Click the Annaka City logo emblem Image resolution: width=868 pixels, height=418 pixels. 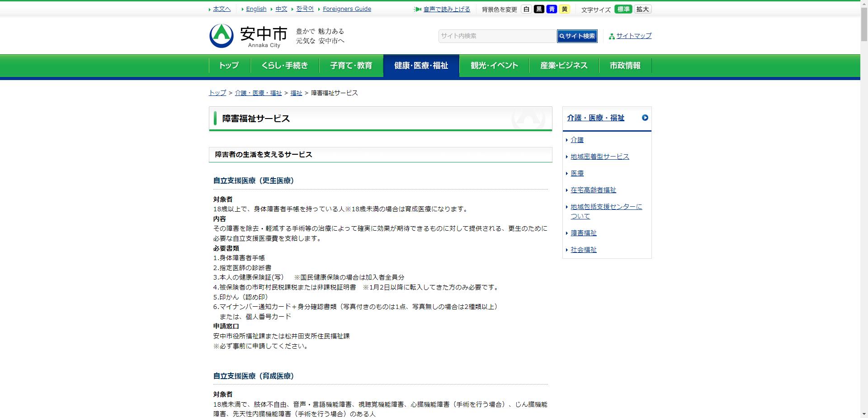222,35
